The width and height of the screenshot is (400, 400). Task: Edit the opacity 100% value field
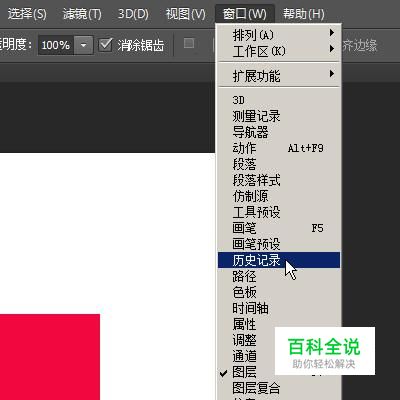(x=56, y=45)
